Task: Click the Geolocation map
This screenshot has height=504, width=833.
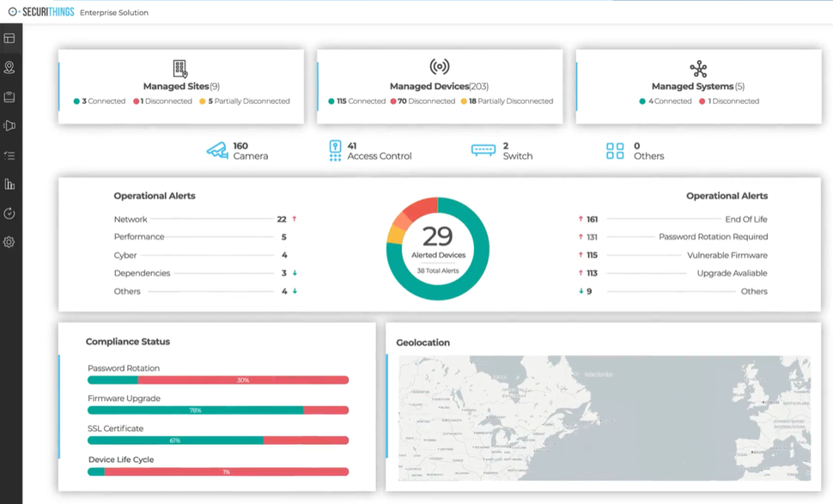Action: pyautogui.click(x=605, y=418)
